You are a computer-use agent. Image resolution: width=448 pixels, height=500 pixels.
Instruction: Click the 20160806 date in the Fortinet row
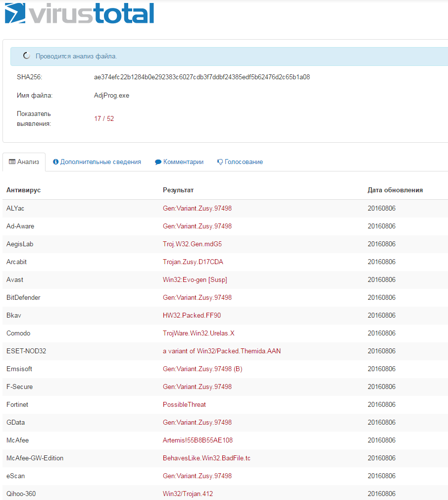382,405
